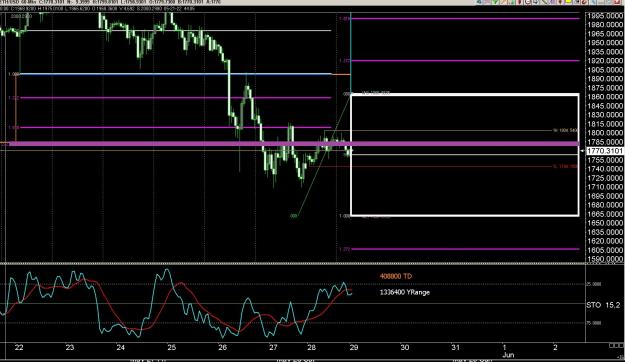This screenshot has width=625, height=362.
Task: Click the 1995.0000 price scale label
Action: (x=605, y=16)
